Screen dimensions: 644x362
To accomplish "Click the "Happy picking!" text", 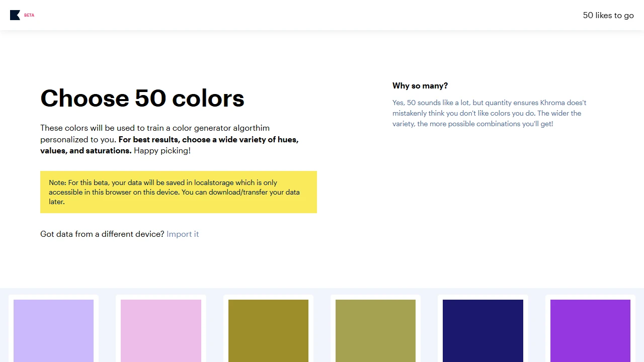I will (162, 151).
